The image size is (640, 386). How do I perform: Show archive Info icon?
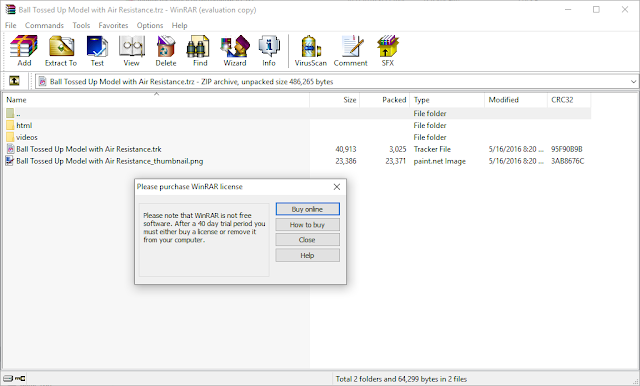coord(269,51)
